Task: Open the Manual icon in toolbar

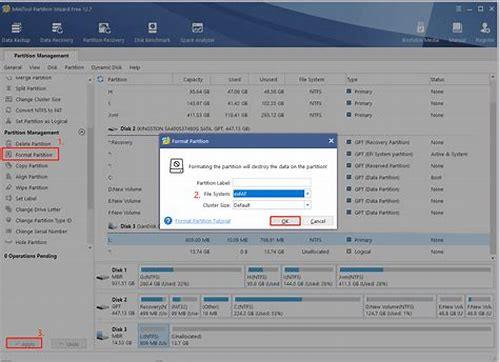Action: 457,33
